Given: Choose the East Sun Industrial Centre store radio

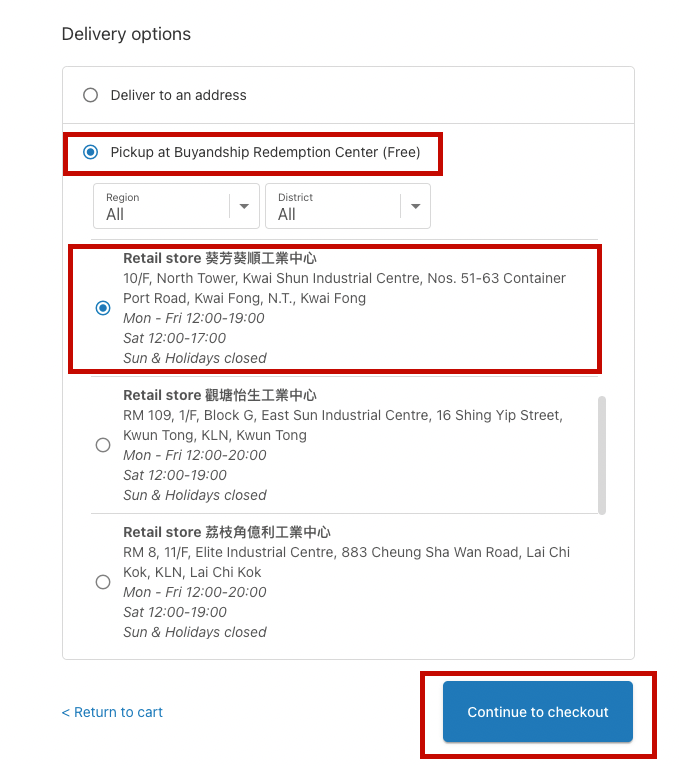Looking at the screenshot, I should 103,445.
